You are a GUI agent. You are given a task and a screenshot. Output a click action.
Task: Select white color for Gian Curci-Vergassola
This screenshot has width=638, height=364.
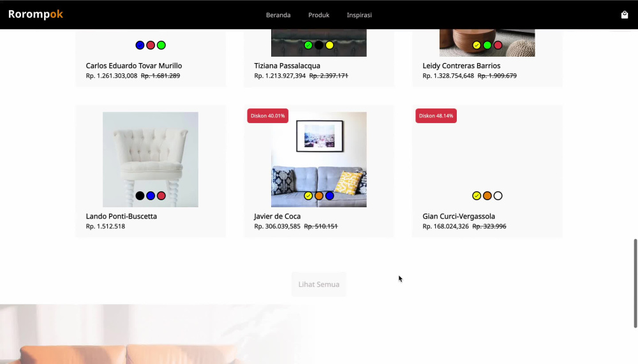tap(498, 196)
